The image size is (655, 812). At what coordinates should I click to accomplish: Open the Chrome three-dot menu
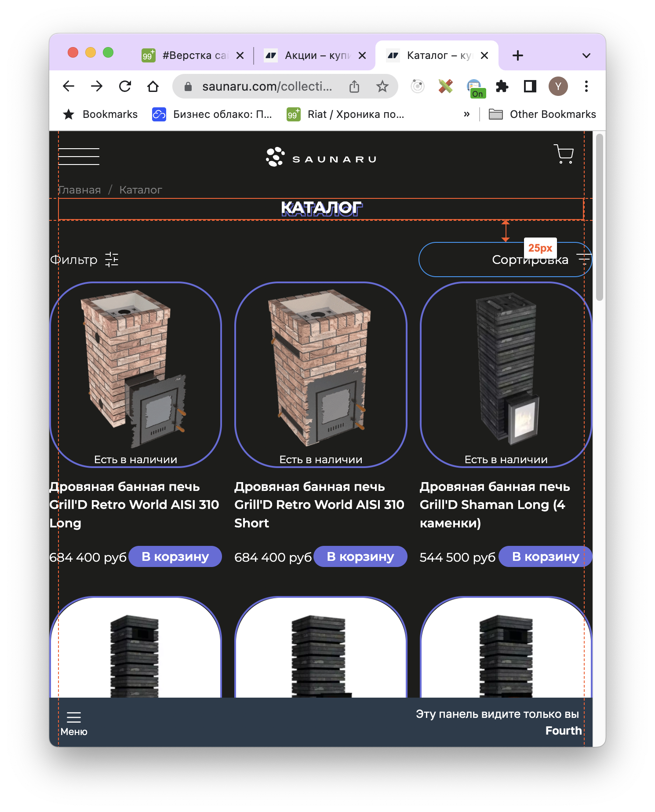[x=586, y=86]
